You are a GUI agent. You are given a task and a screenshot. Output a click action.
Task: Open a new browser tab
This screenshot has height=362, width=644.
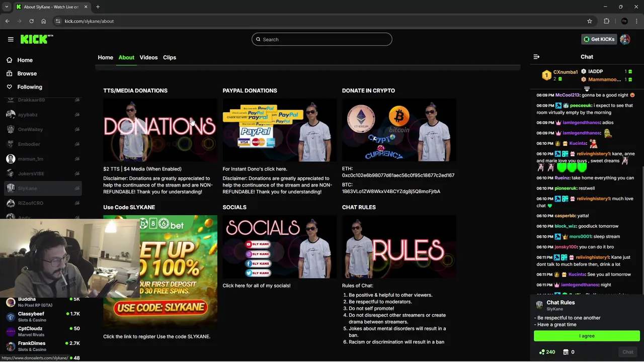(x=98, y=7)
